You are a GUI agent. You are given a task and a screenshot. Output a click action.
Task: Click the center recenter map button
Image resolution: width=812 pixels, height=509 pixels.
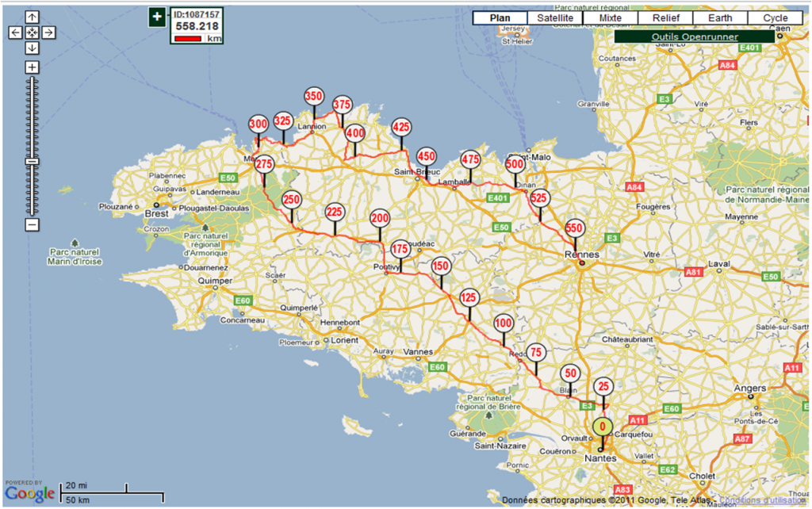point(32,33)
